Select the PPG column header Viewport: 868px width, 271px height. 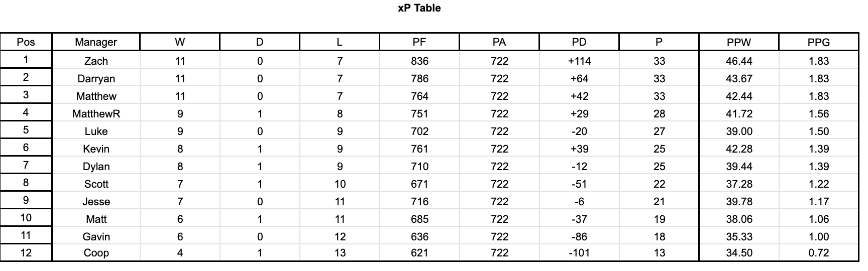pos(819,42)
